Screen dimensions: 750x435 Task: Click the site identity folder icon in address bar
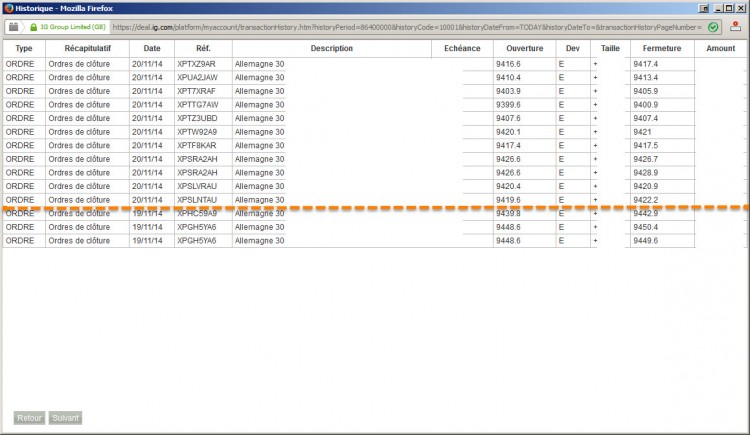point(13,27)
